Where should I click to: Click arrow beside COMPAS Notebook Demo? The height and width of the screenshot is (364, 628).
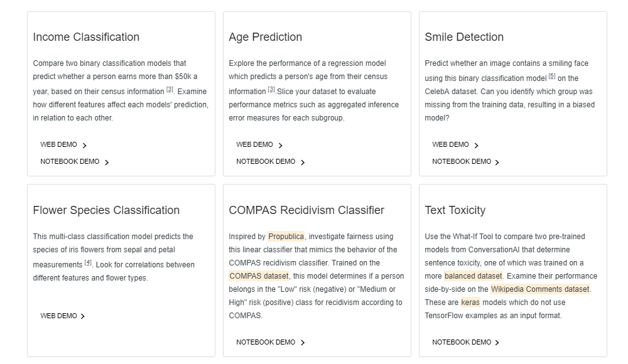(x=303, y=343)
